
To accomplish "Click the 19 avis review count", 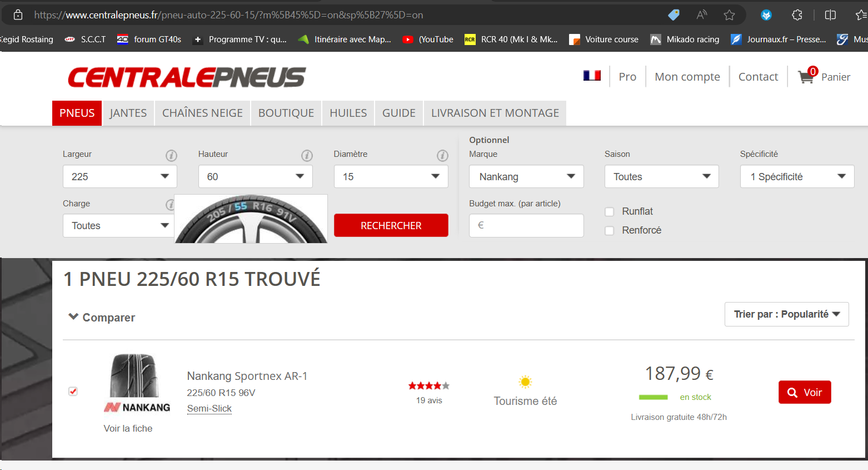I will coord(429,400).
